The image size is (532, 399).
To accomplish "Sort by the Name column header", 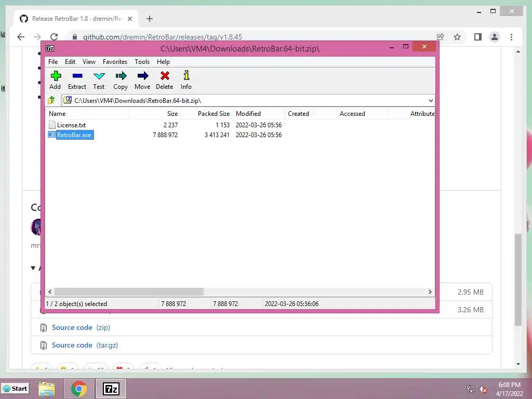I will pos(87,114).
